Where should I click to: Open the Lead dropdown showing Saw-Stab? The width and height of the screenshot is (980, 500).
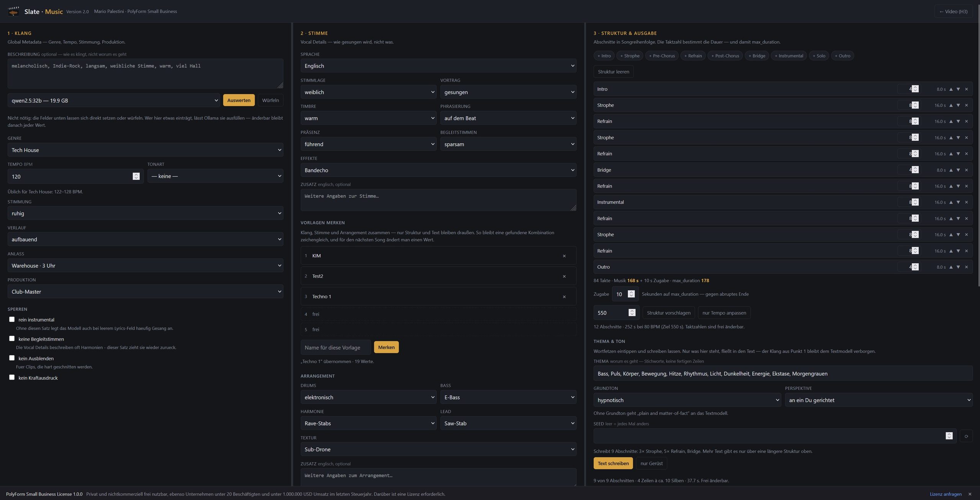point(508,423)
